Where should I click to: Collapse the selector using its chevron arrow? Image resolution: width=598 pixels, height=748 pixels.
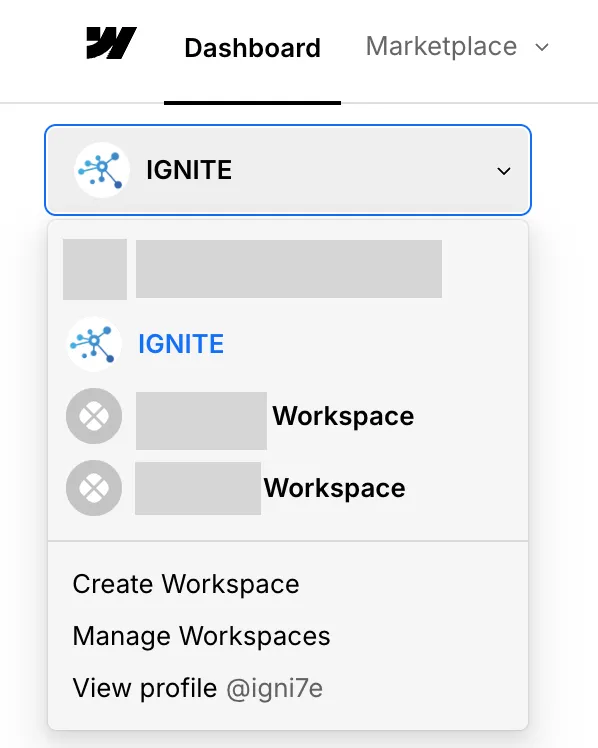pyautogui.click(x=504, y=171)
